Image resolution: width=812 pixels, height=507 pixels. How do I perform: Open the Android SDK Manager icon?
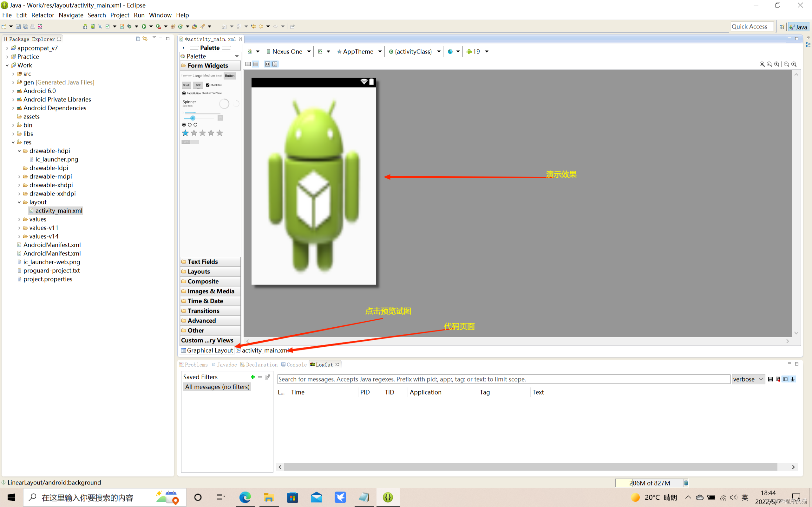tap(85, 27)
